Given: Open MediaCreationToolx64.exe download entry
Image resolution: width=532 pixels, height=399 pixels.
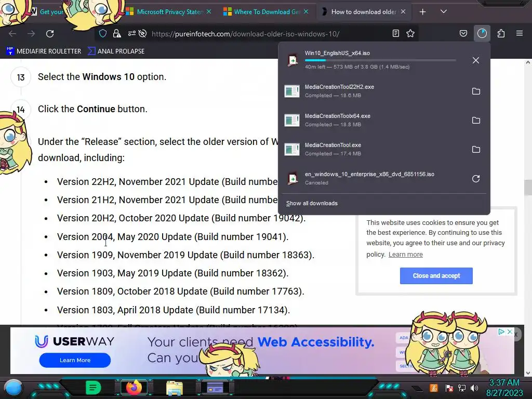Looking at the screenshot, I should pos(373,120).
